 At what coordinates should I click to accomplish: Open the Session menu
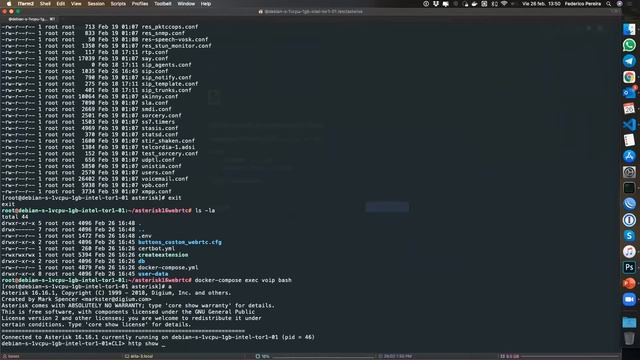96,4
